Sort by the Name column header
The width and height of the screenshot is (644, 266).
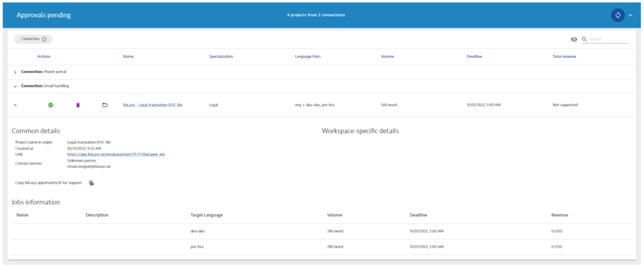tap(128, 57)
